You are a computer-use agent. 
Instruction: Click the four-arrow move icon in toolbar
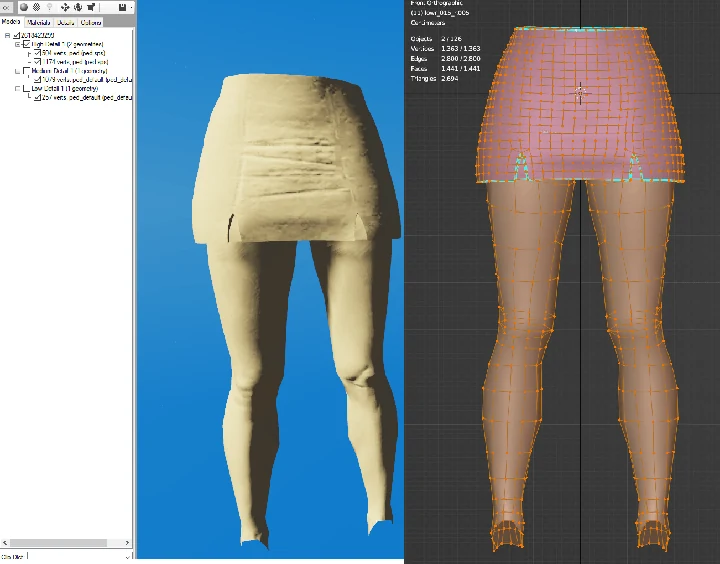pyautogui.click(x=65, y=7)
